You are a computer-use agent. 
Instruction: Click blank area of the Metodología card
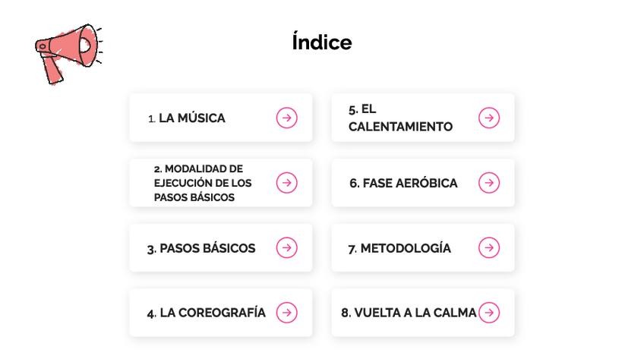(x=465, y=262)
